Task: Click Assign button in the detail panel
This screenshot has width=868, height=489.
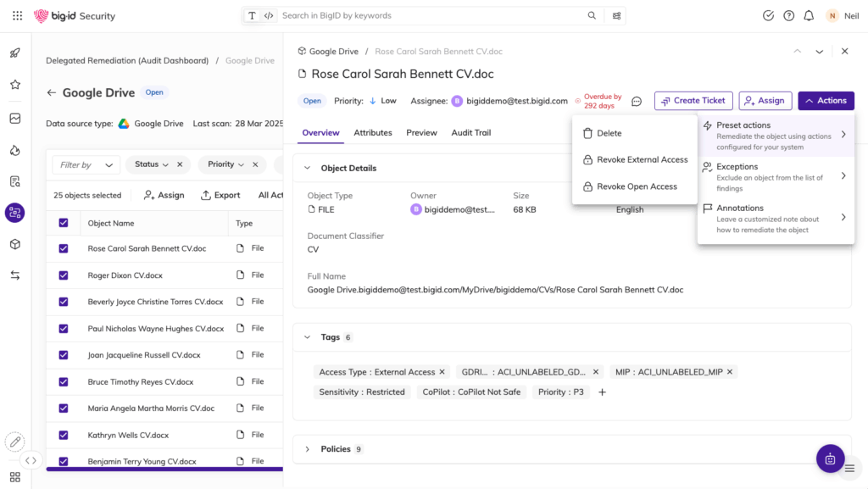Action: [x=765, y=101]
